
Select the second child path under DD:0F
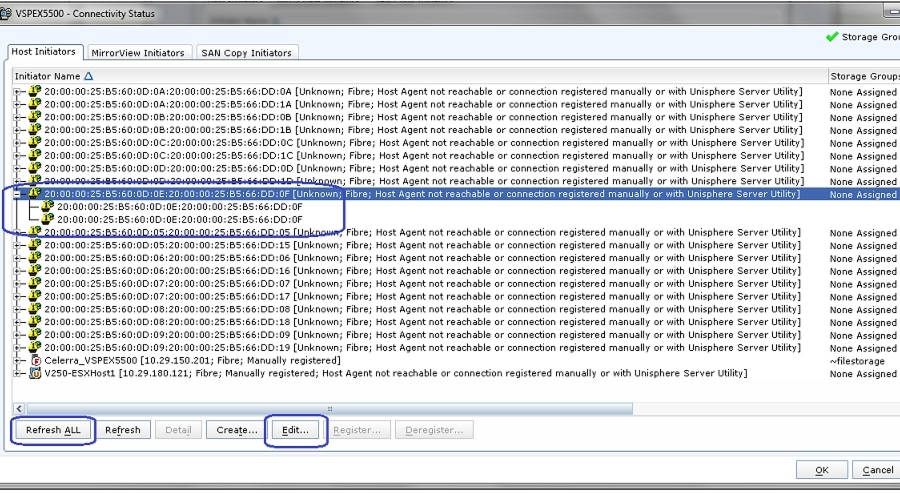(180, 219)
